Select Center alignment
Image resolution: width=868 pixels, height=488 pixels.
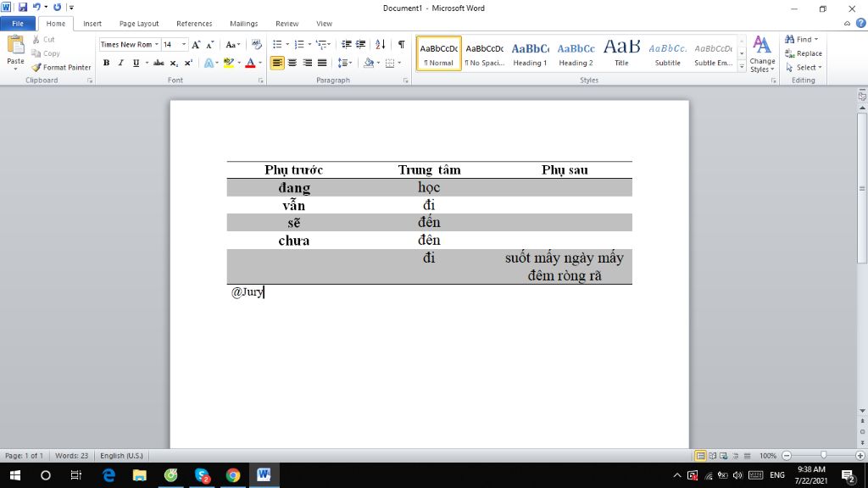292,63
